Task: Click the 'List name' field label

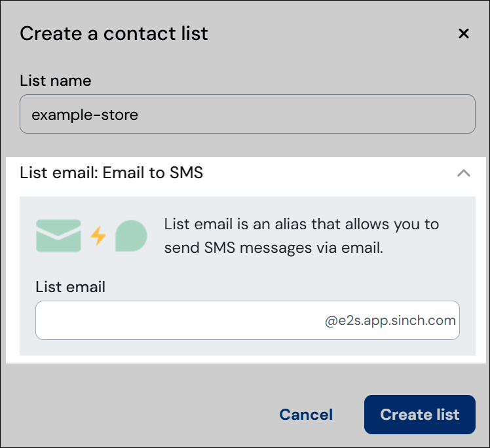Action: 56,81
